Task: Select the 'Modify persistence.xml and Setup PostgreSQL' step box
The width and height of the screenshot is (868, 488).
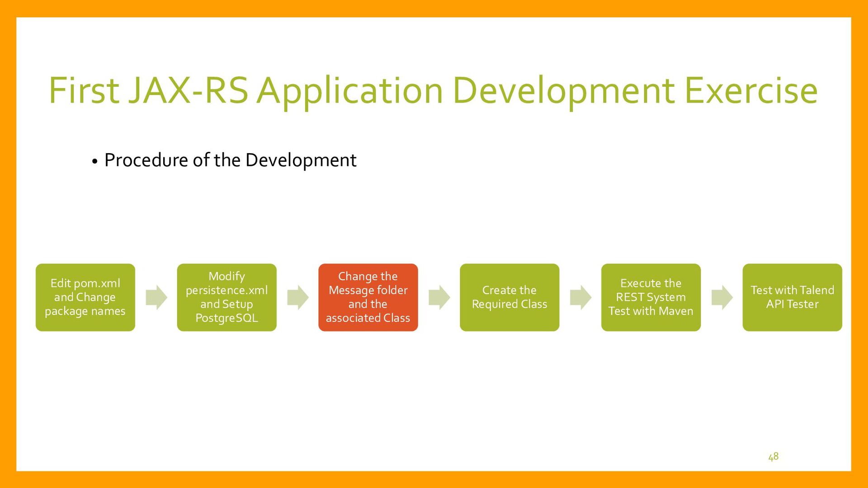Action: click(x=226, y=297)
